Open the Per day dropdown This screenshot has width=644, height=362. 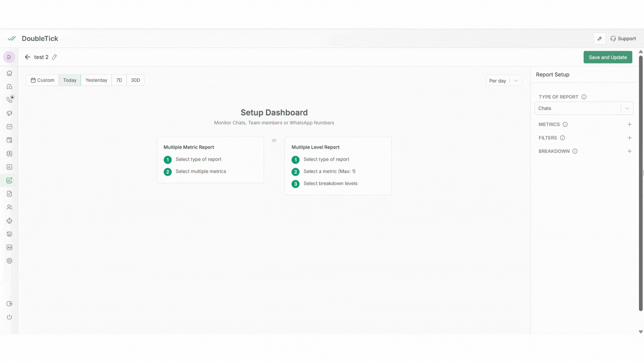[x=503, y=80]
